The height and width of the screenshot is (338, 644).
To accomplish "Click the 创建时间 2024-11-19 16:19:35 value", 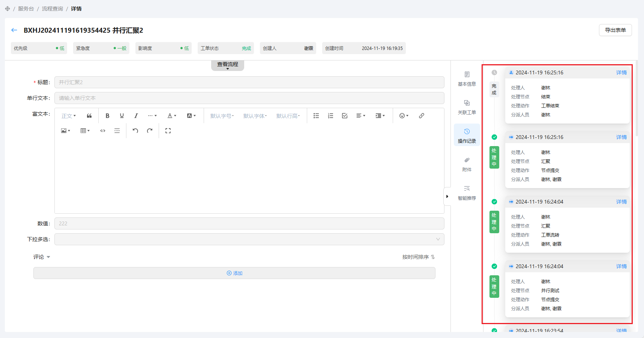I will click(382, 48).
